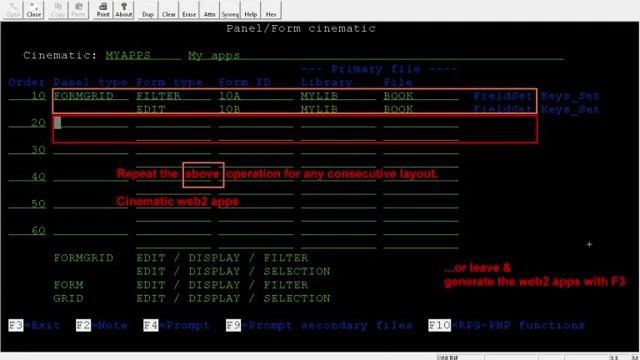Click the Form ID field 10A
640x360 pixels.
pyautogui.click(x=256, y=96)
